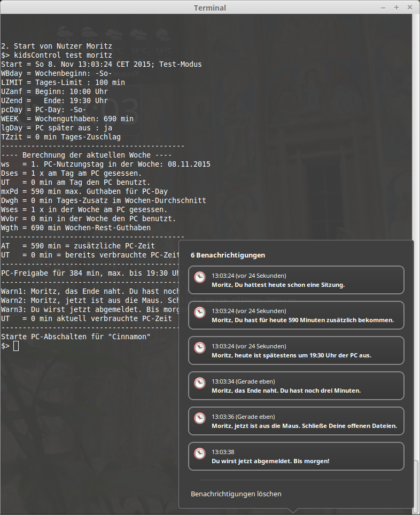Click 'Benachrichtigungen löschen' to clear notifications
This screenshot has height=515, width=420.
(236, 494)
